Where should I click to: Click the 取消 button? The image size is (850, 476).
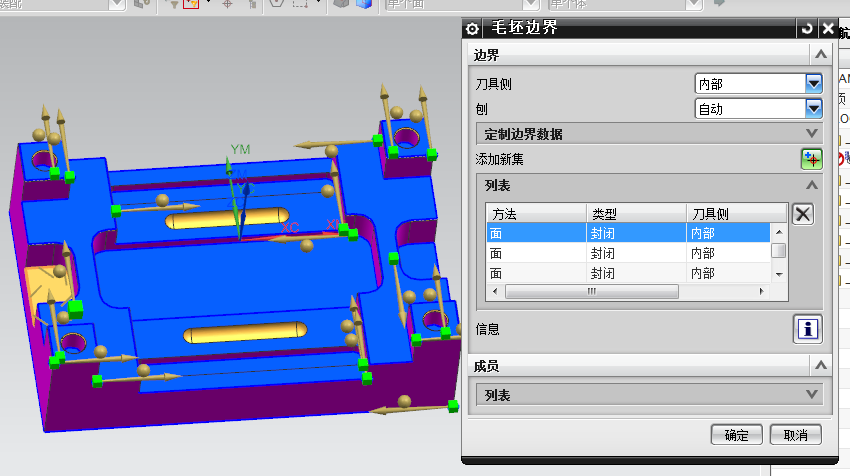[x=796, y=435]
